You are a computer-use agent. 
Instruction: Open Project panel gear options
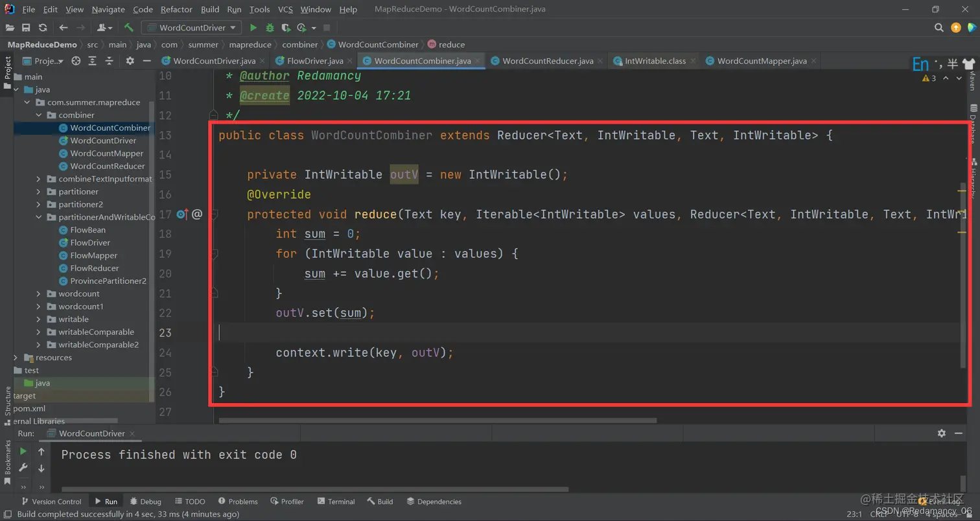coord(130,61)
